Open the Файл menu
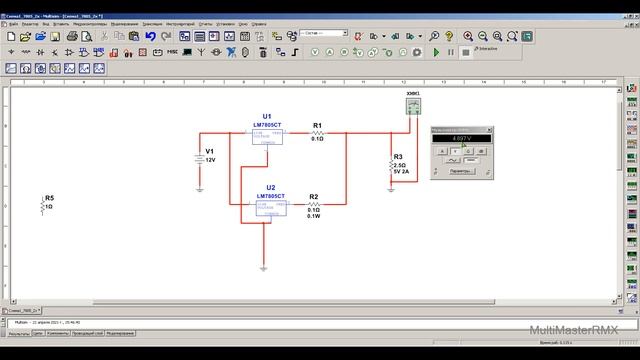Screen dimensions: 640x360 click(13, 24)
